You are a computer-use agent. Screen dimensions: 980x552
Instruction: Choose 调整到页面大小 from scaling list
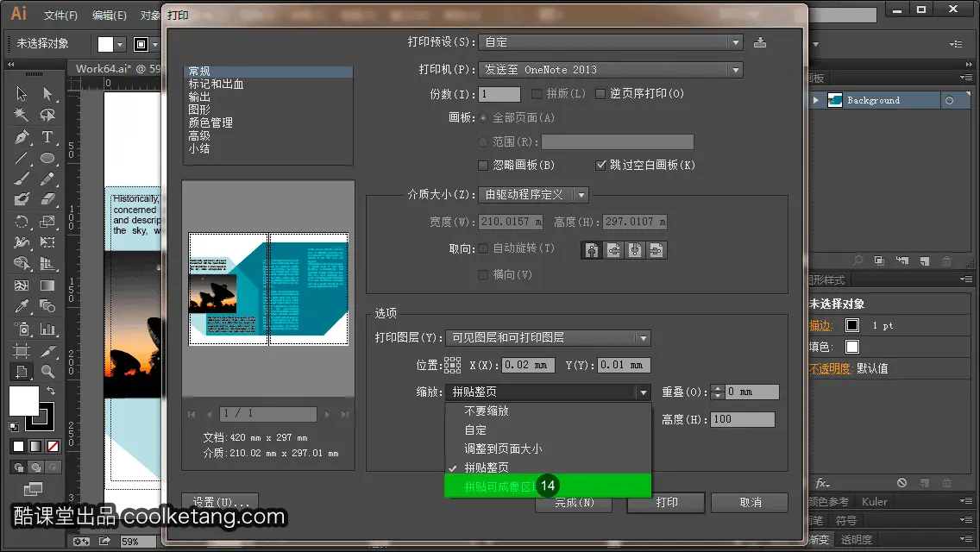[548, 448]
